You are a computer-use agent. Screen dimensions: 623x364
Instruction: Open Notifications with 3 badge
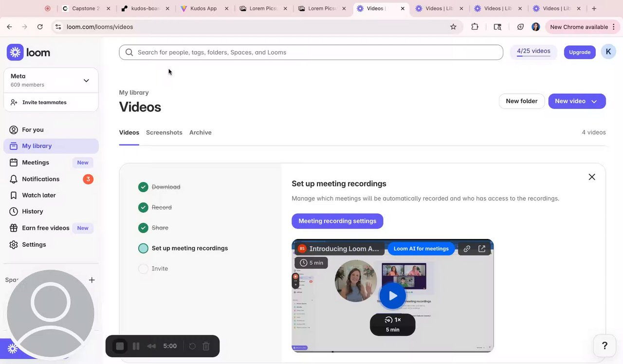click(x=51, y=179)
